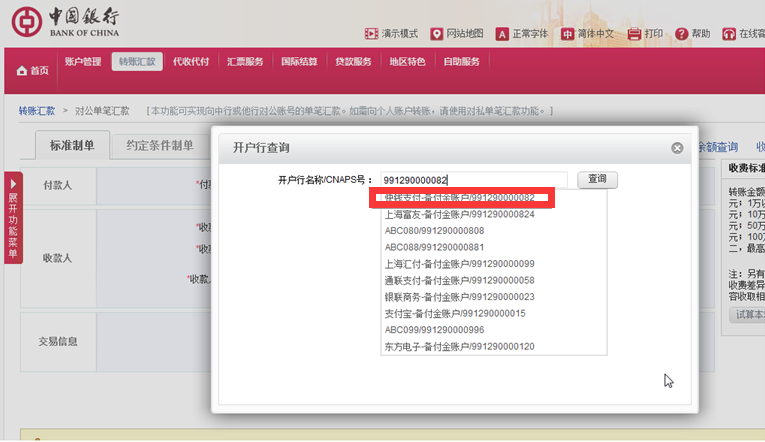
Task: Open 账户管理 menu
Action: [83, 61]
